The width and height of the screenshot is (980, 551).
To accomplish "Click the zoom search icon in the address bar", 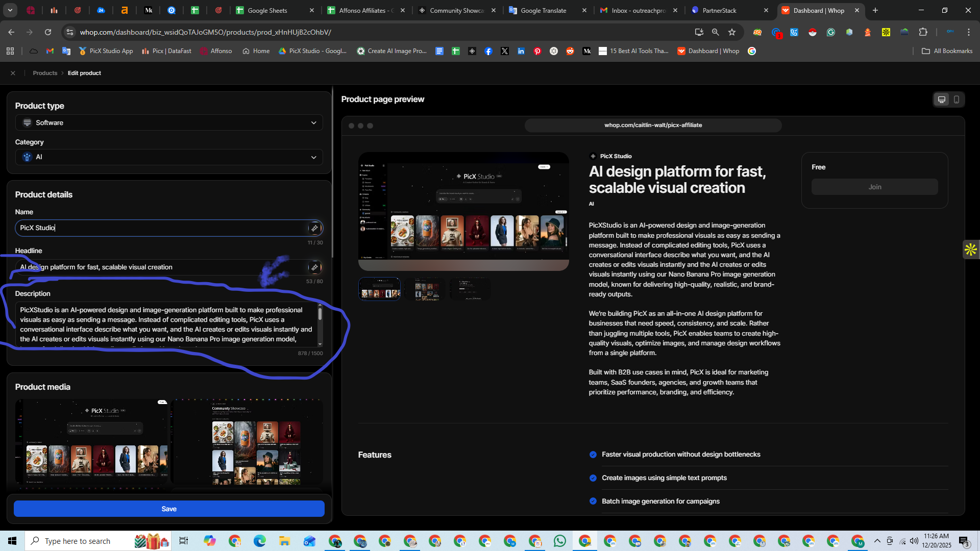I will tap(715, 32).
